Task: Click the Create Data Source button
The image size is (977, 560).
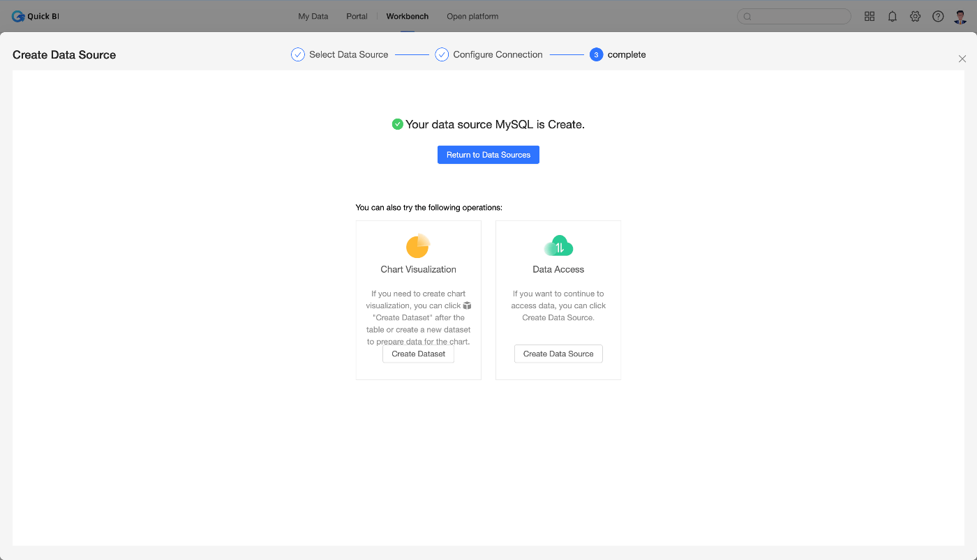Action: 558,354
